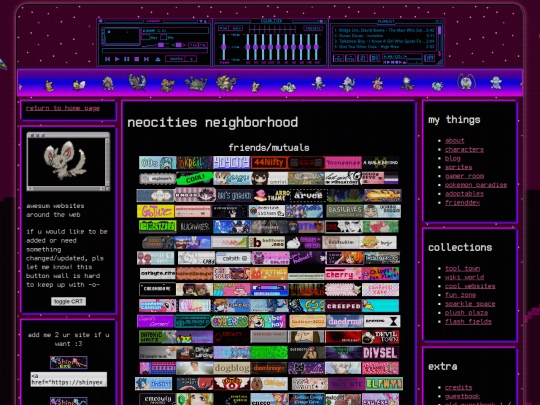Open the 'blog' link
The width and height of the screenshot is (540, 405).
453,158
